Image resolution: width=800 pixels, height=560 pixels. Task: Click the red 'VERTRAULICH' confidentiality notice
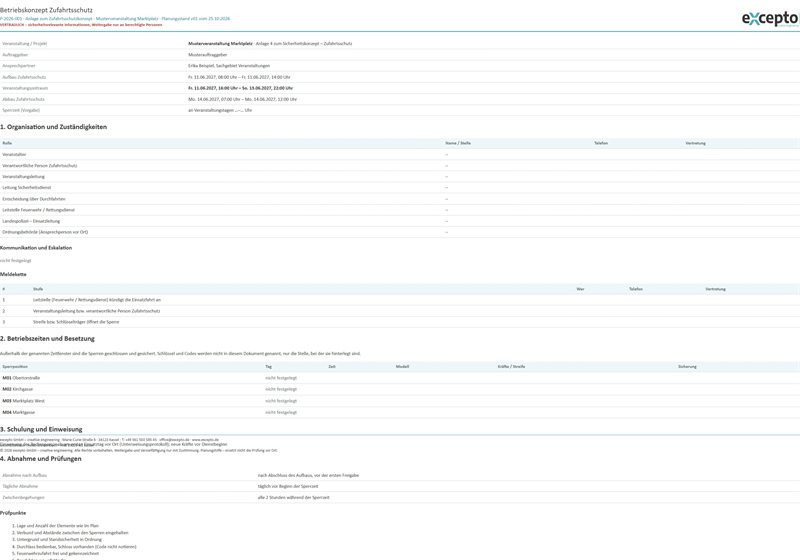pos(81,24)
